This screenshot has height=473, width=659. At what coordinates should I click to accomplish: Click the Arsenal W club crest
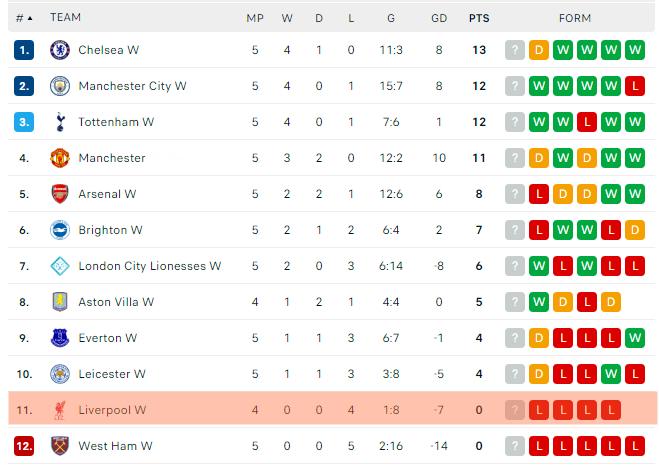[60, 194]
